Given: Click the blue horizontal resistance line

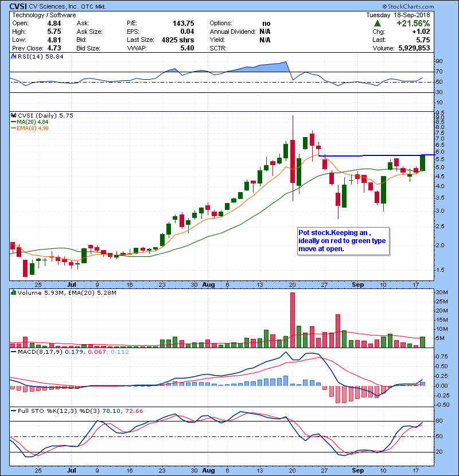Looking at the screenshot, I should coord(376,155).
